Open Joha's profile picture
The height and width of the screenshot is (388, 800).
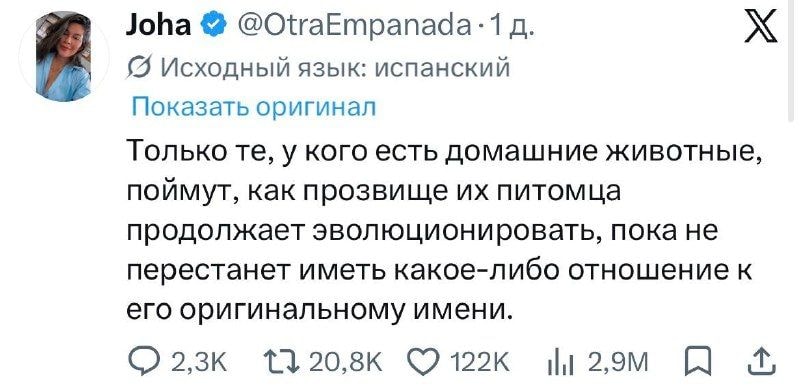pos(64,56)
